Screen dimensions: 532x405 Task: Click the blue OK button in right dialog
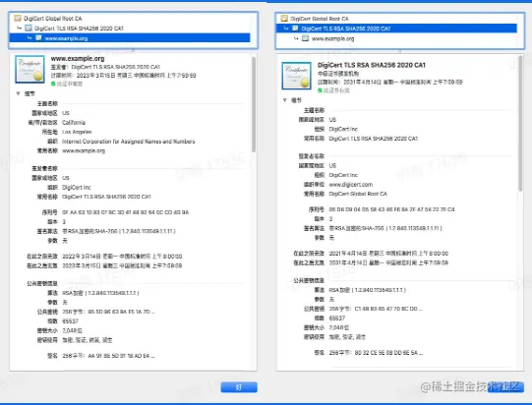(505, 387)
